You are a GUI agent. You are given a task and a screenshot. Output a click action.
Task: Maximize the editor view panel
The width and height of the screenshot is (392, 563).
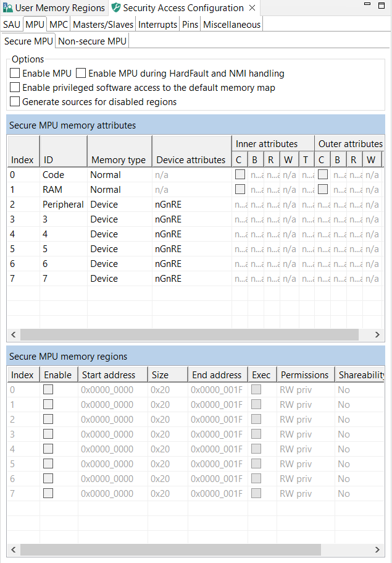pyautogui.click(x=382, y=6)
